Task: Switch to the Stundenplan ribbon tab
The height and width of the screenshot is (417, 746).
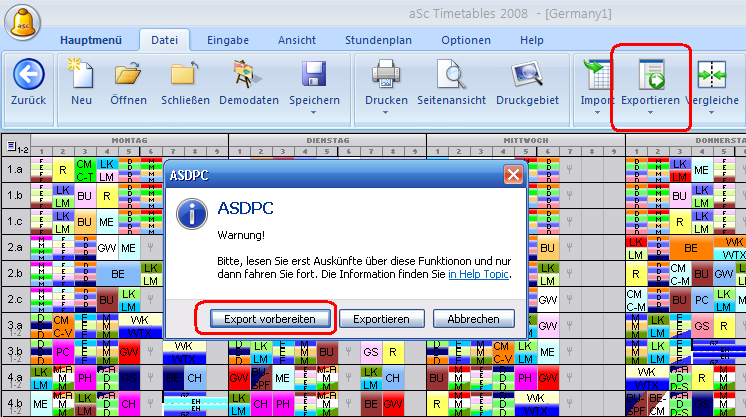Action: (378, 40)
